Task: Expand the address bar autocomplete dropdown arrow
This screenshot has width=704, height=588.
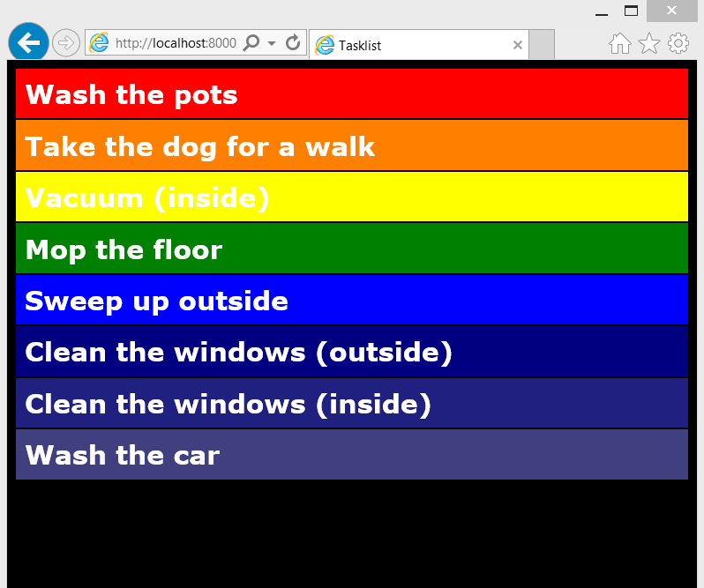Action: (x=272, y=43)
